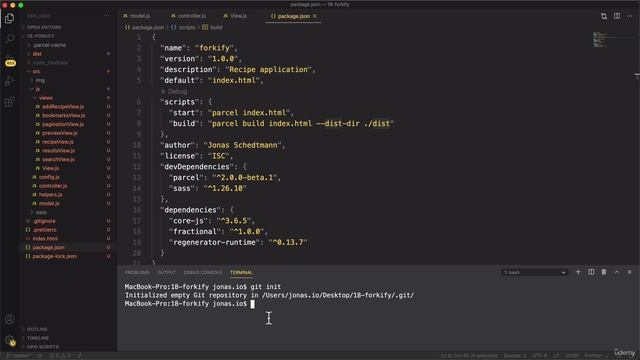Open the Extensions view
Image resolution: width=640 pixels, height=360 pixels.
pos(9,101)
